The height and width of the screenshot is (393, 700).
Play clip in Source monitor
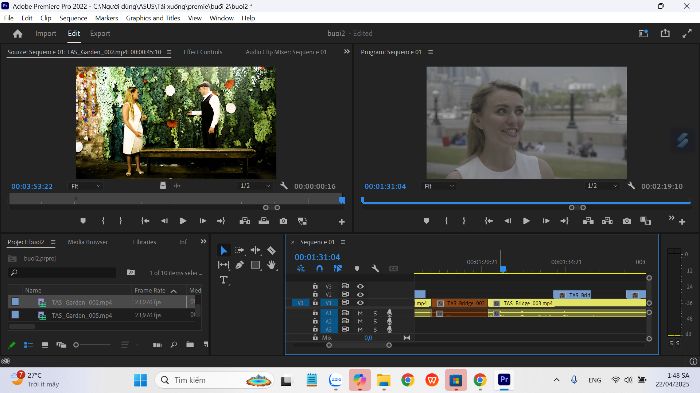coord(183,221)
